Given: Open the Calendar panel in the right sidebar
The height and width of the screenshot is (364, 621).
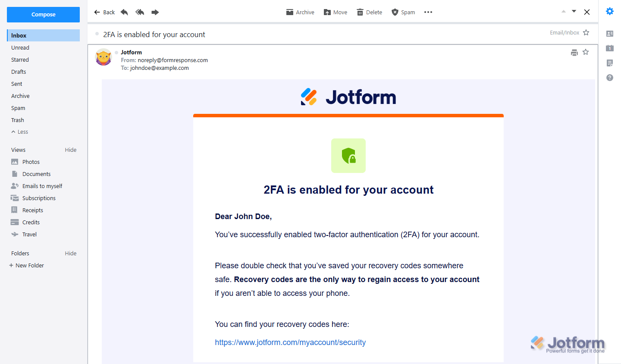Looking at the screenshot, I should (x=610, y=48).
